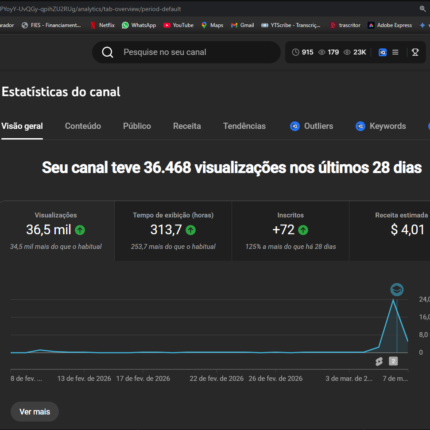Click the '22 de fev. de 2026' date label

coord(216,379)
